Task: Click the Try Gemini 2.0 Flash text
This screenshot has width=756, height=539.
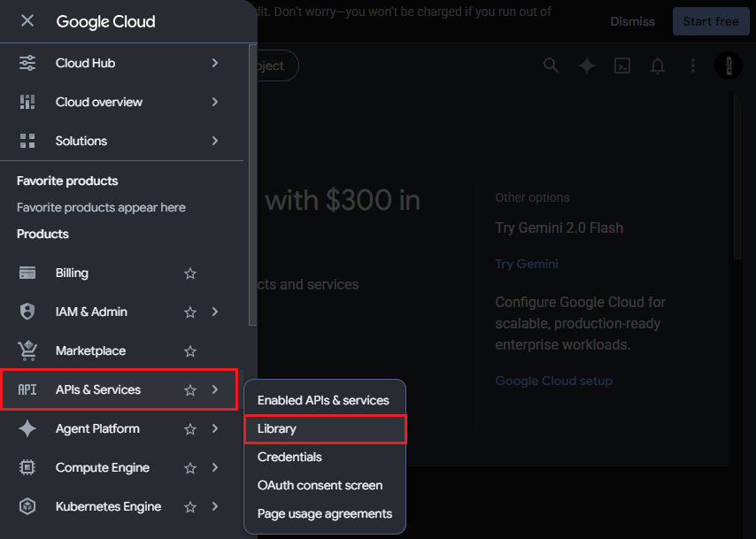Action: point(559,227)
